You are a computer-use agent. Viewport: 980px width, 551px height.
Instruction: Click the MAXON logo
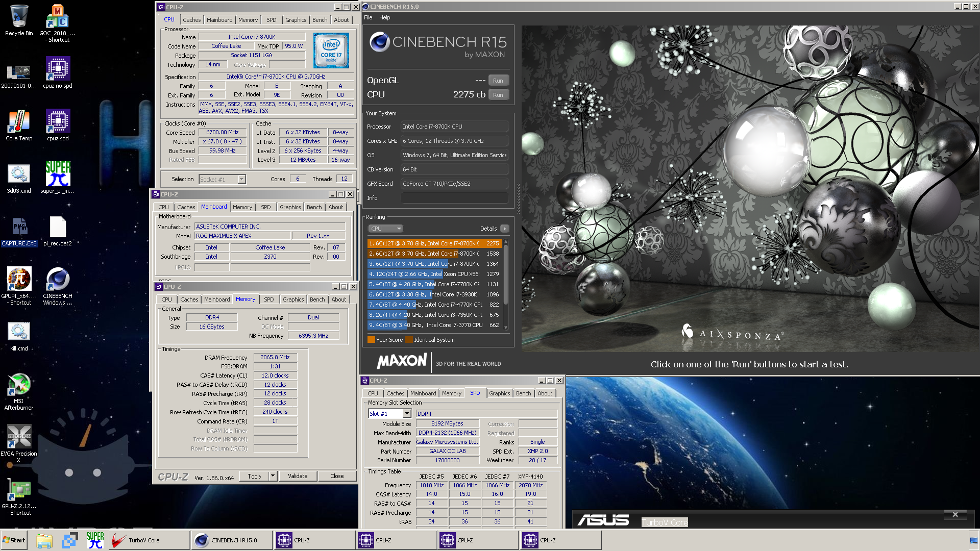[x=402, y=361]
